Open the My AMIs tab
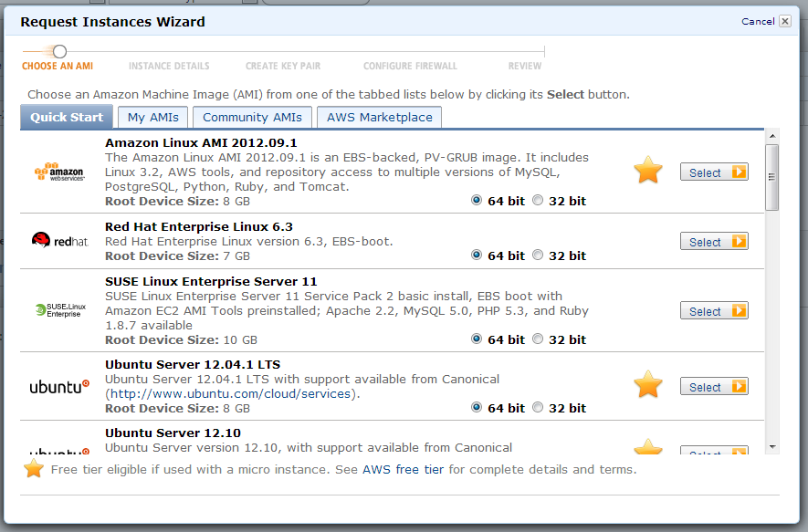808x532 pixels. pos(153,118)
